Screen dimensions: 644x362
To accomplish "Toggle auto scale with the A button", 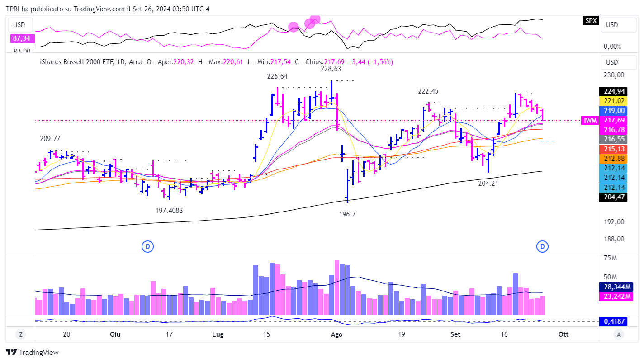I will pyautogui.click(x=618, y=334).
